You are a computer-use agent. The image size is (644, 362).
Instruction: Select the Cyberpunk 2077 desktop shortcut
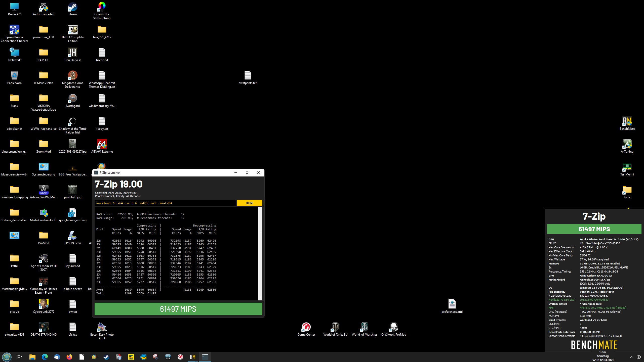coord(44,306)
